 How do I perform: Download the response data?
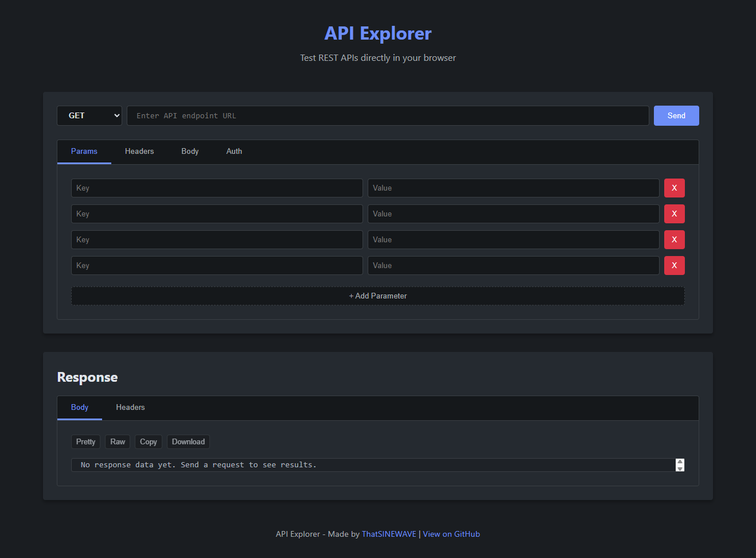(x=188, y=441)
